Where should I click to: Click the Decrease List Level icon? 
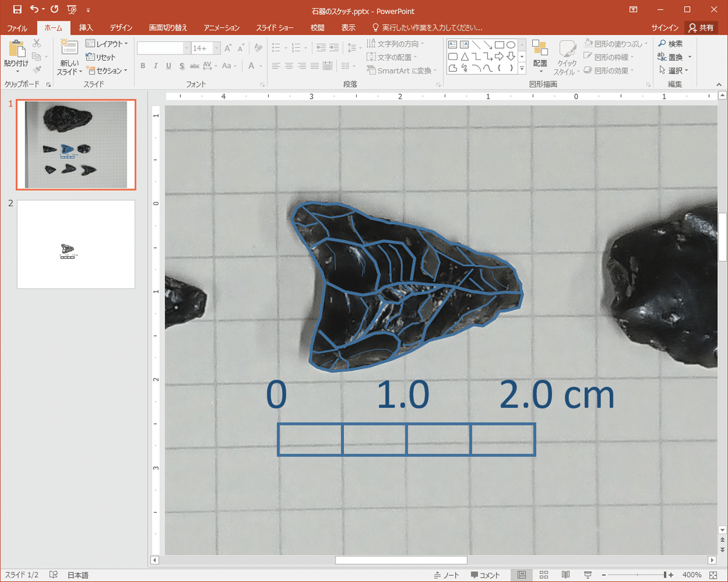tap(320, 48)
